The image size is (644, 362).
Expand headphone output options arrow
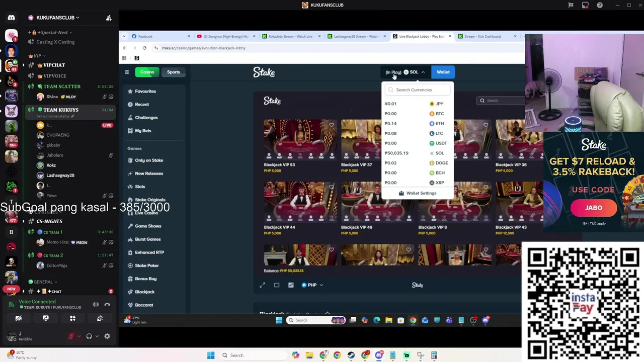(x=97, y=336)
